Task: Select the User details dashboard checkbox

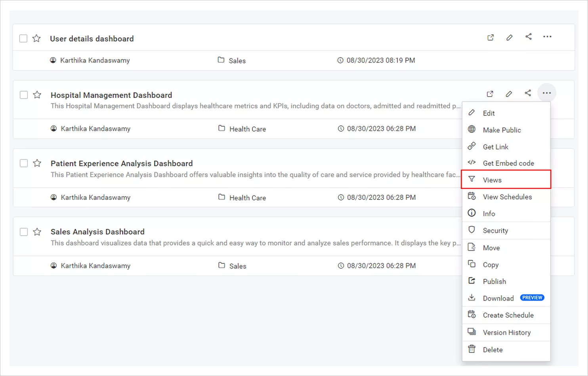Action: point(23,38)
